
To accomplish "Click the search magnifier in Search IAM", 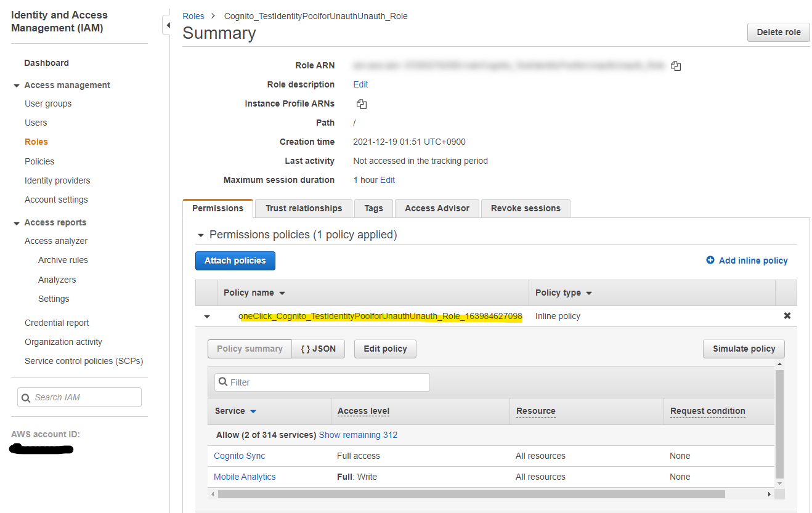I will pyautogui.click(x=26, y=398).
